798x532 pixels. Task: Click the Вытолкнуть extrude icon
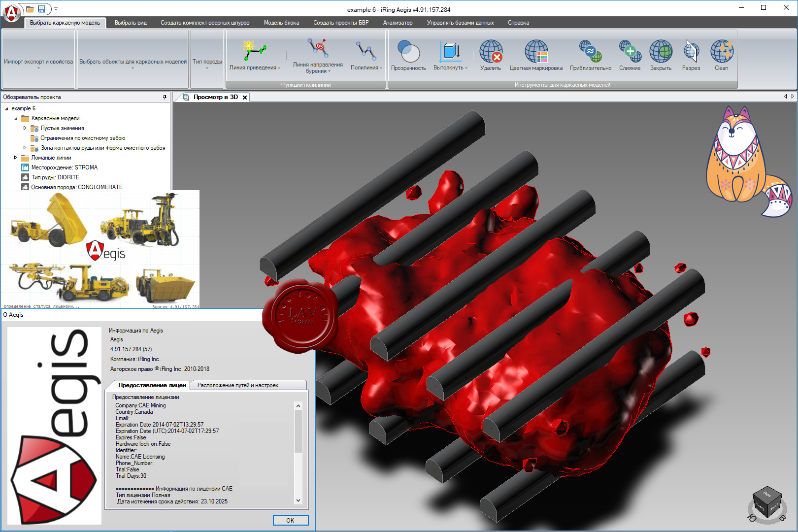pyautogui.click(x=450, y=51)
